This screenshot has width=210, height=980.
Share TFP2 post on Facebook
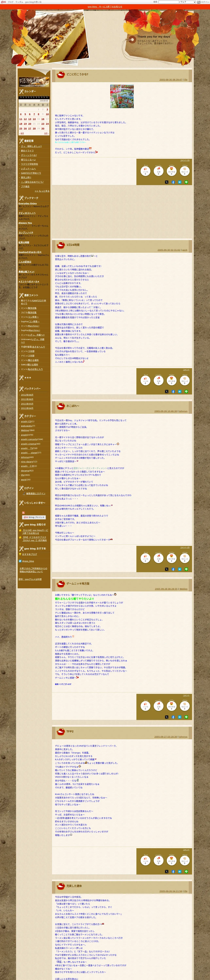(x=173, y=871)
